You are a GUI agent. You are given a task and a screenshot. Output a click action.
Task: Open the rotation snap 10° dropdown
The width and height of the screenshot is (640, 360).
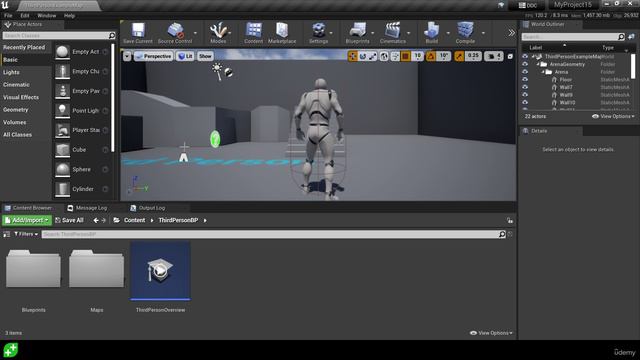(444, 56)
